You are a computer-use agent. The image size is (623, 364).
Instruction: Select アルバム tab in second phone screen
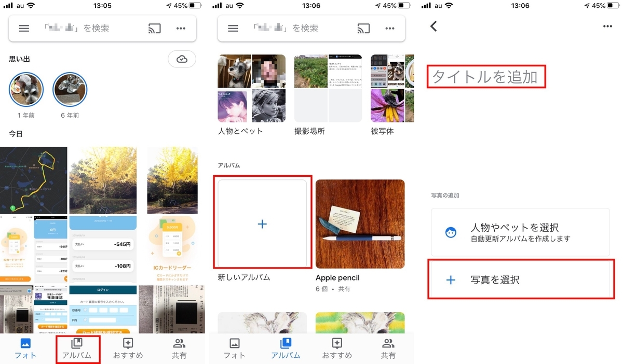[x=286, y=348]
